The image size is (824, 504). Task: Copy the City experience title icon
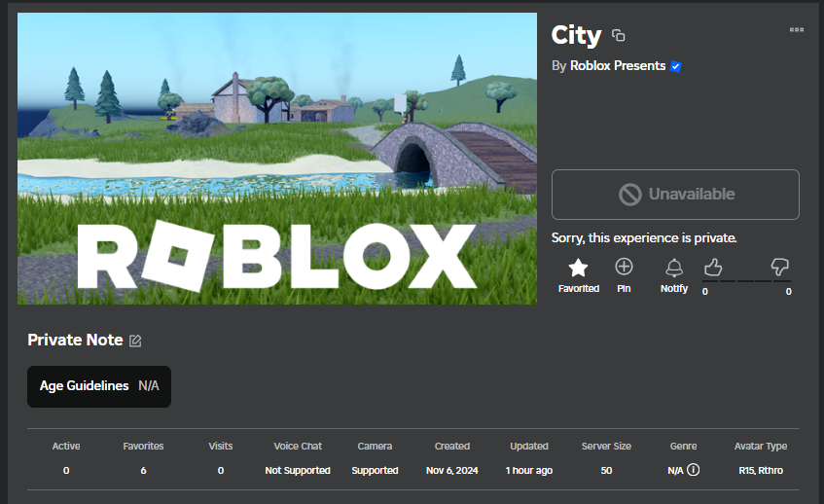click(619, 35)
